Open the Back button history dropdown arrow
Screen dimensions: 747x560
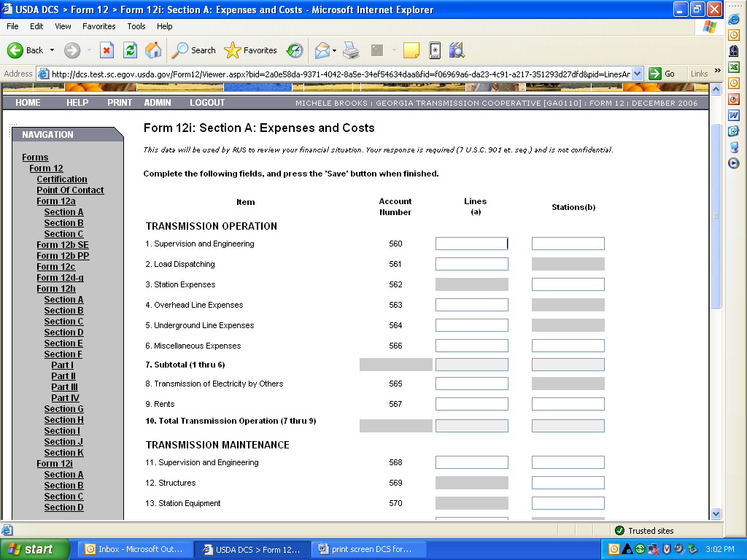click(x=52, y=50)
